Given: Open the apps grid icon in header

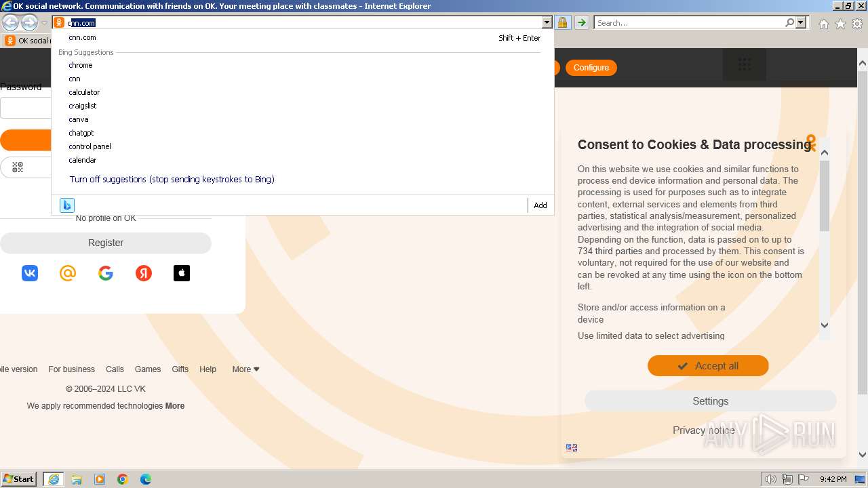Looking at the screenshot, I should 745,65.
